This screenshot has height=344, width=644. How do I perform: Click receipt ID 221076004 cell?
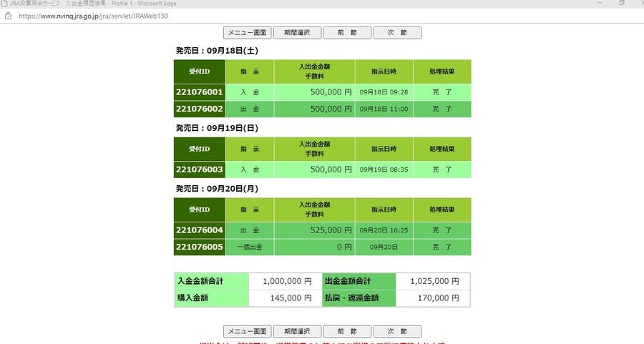199,230
